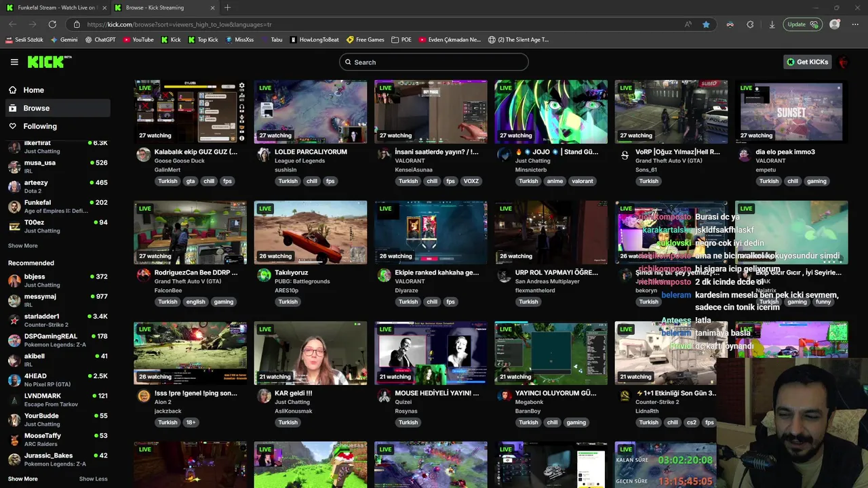
Task: Open recommended channel DSPGamingREAL
Action: [57, 340]
